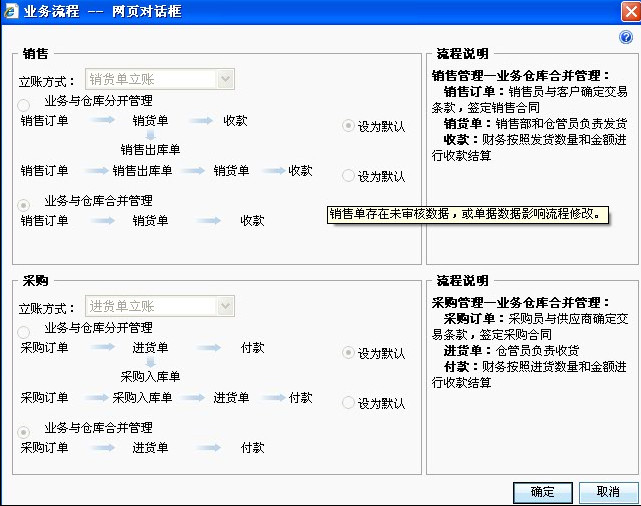Close the 业务流程 dialog window
Screen dimensions: 641x506
(x=631, y=11)
